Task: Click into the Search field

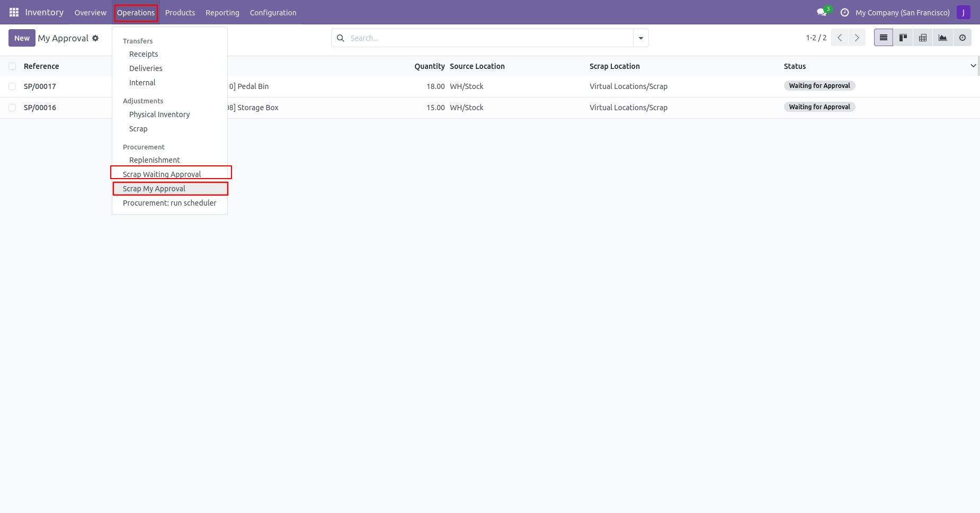Action: tap(487, 38)
